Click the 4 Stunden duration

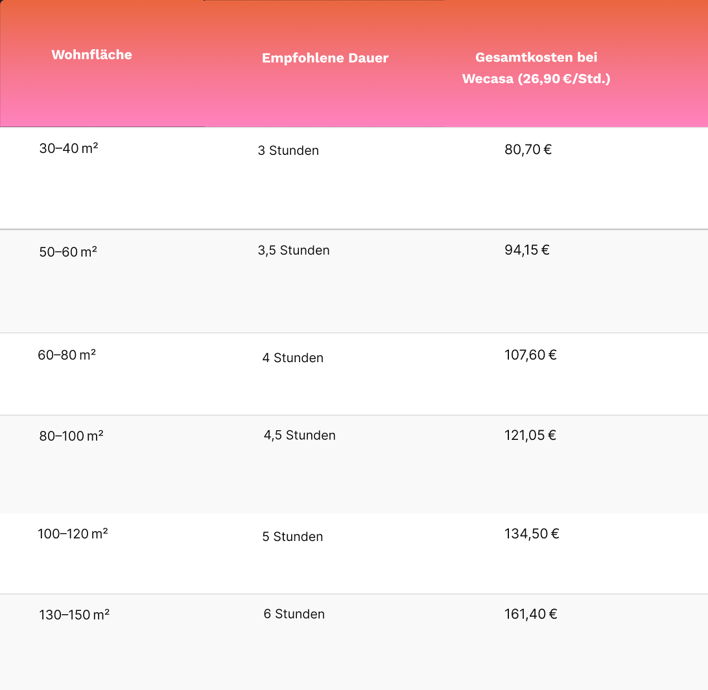tap(293, 358)
